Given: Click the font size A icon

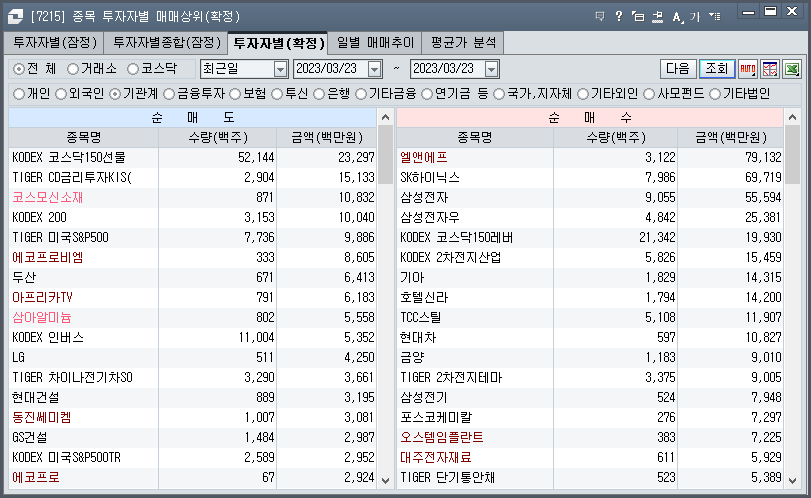Looking at the screenshot, I should click(677, 17).
